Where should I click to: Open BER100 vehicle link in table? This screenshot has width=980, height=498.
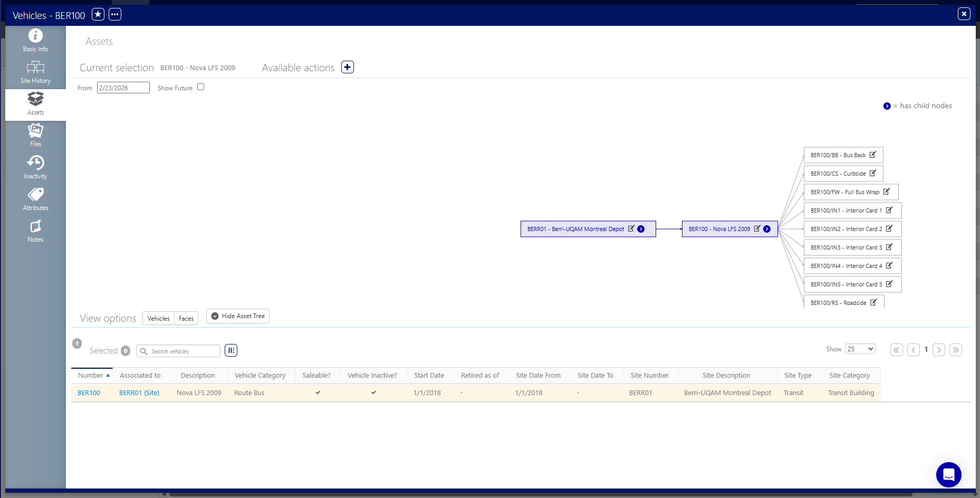89,392
